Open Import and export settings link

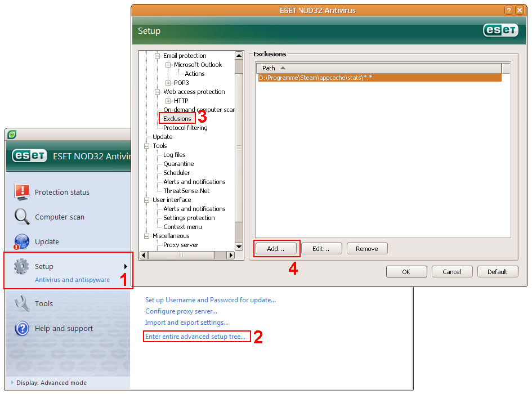186,323
